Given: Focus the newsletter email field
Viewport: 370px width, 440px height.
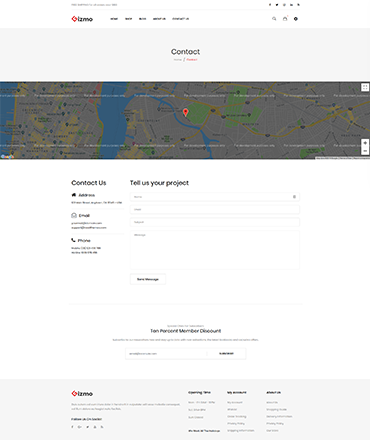Looking at the screenshot, I should [166, 353].
